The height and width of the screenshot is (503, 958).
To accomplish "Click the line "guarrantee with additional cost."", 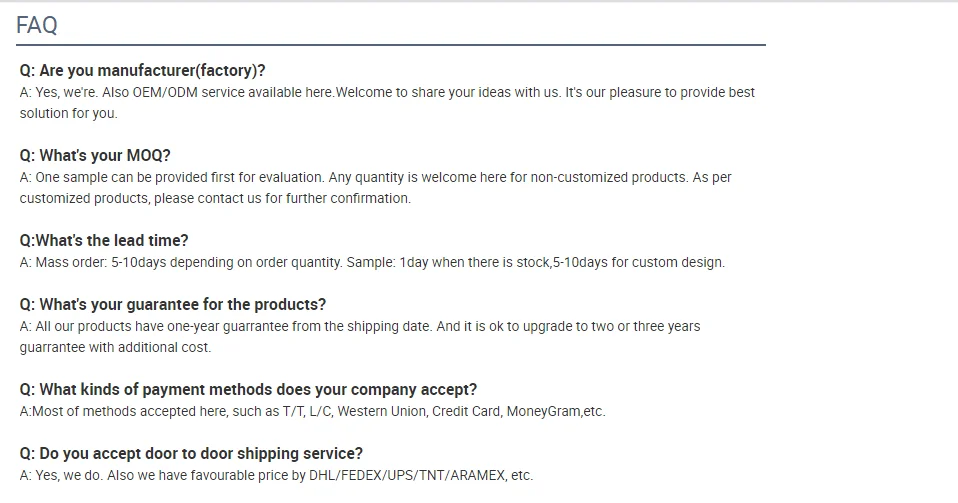I will [116, 347].
